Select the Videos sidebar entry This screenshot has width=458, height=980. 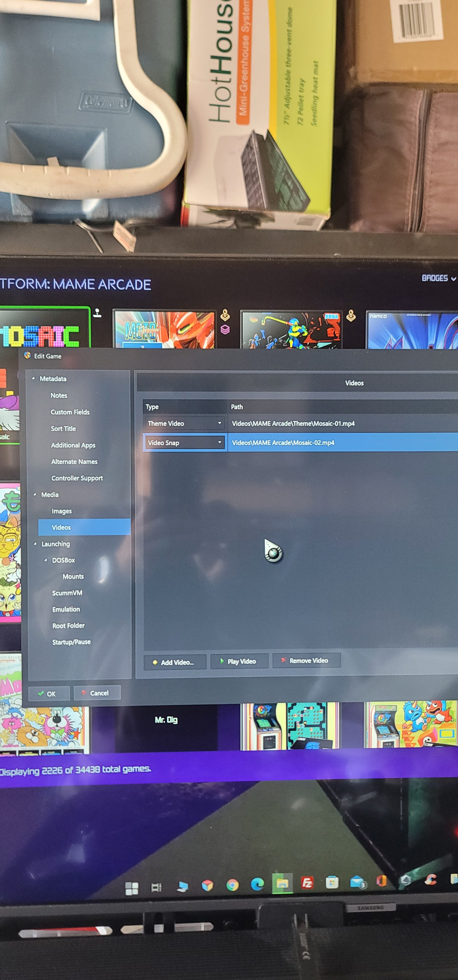pyautogui.click(x=84, y=527)
